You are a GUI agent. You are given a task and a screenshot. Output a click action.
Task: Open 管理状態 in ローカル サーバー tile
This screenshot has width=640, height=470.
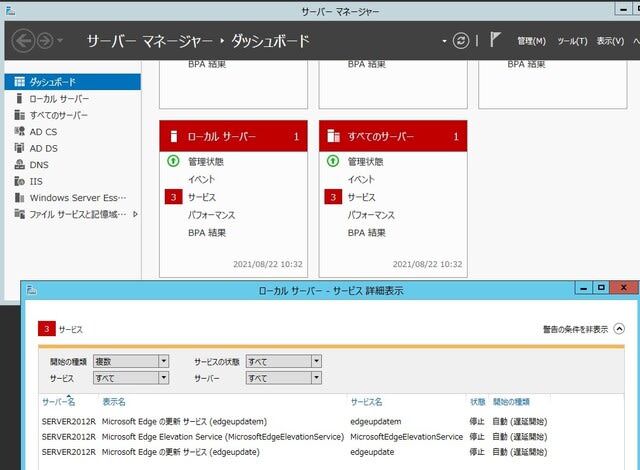[x=206, y=162]
